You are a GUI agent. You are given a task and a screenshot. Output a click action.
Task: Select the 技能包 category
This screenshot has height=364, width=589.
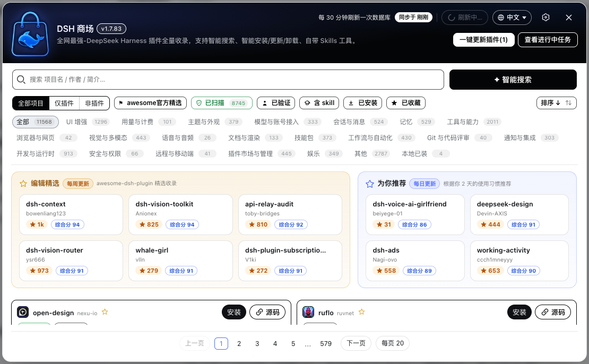[315, 138]
